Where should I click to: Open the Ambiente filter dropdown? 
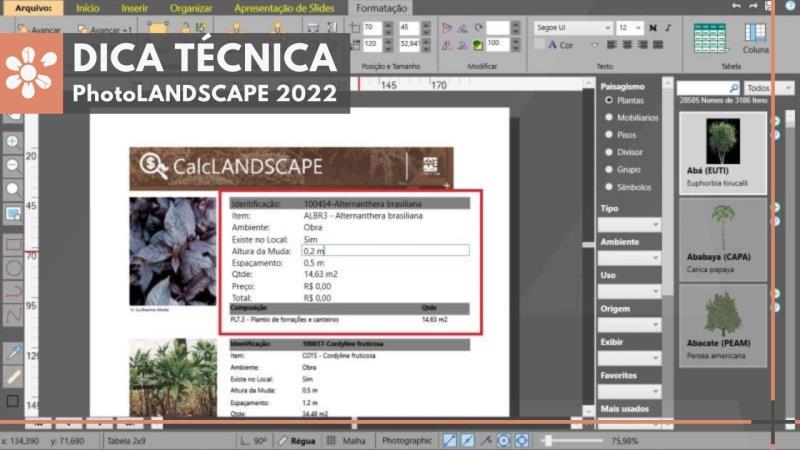pyautogui.click(x=629, y=258)
